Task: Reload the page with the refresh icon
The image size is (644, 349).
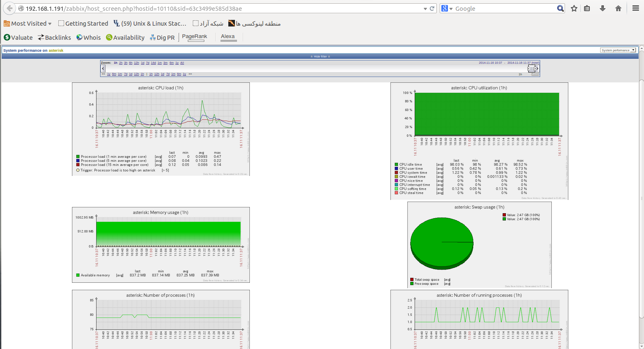Action: [x=432, y=8]
